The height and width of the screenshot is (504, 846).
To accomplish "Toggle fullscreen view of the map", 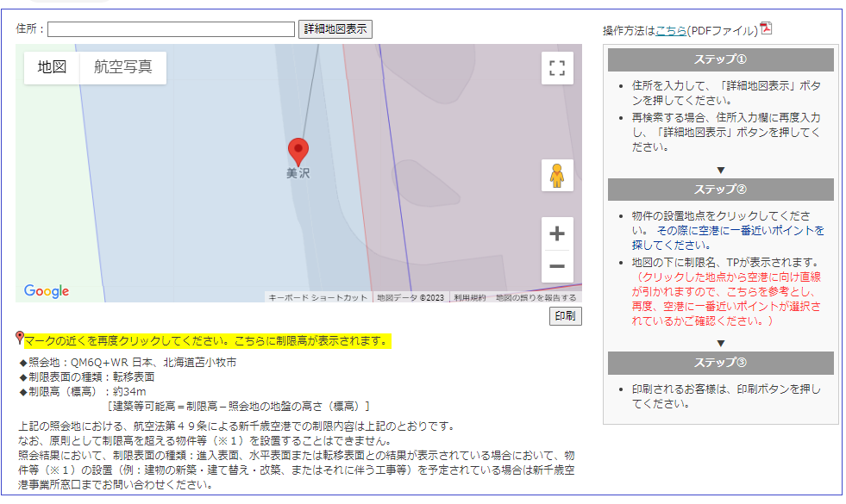I will 557,68.
